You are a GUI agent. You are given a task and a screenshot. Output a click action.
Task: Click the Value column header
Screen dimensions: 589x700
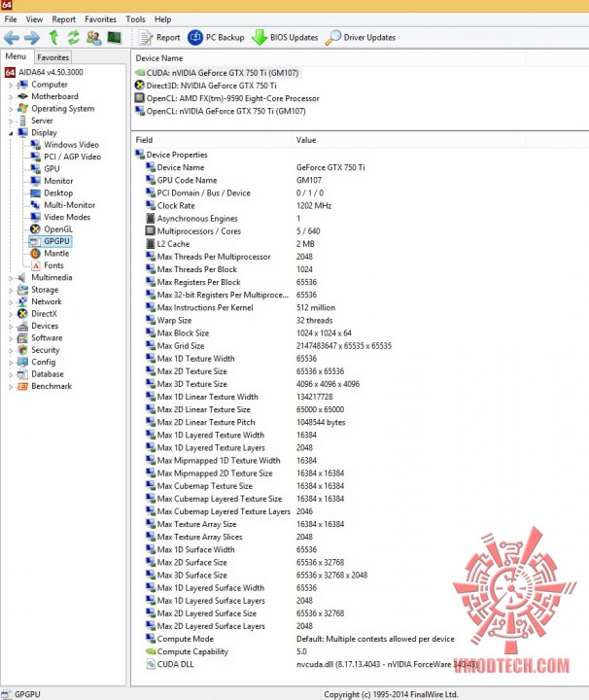coord(409,140)
